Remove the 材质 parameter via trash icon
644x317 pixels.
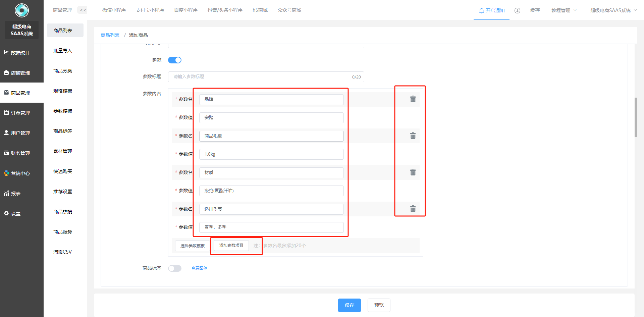pos(413,172)
